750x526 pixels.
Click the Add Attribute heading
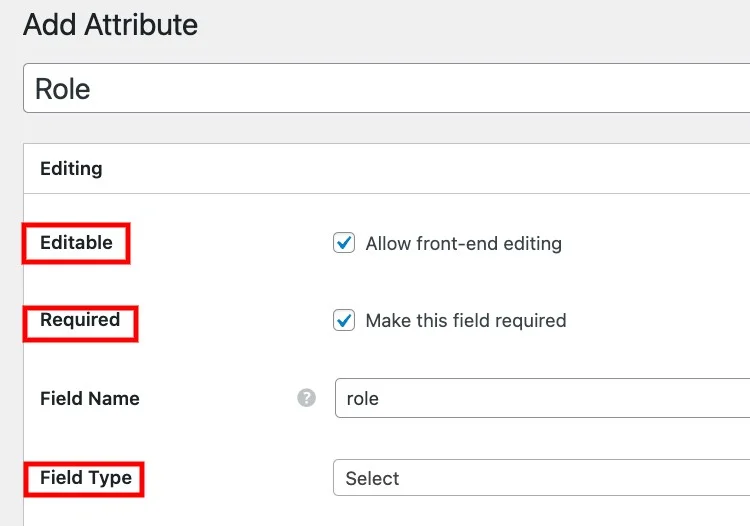110,24
